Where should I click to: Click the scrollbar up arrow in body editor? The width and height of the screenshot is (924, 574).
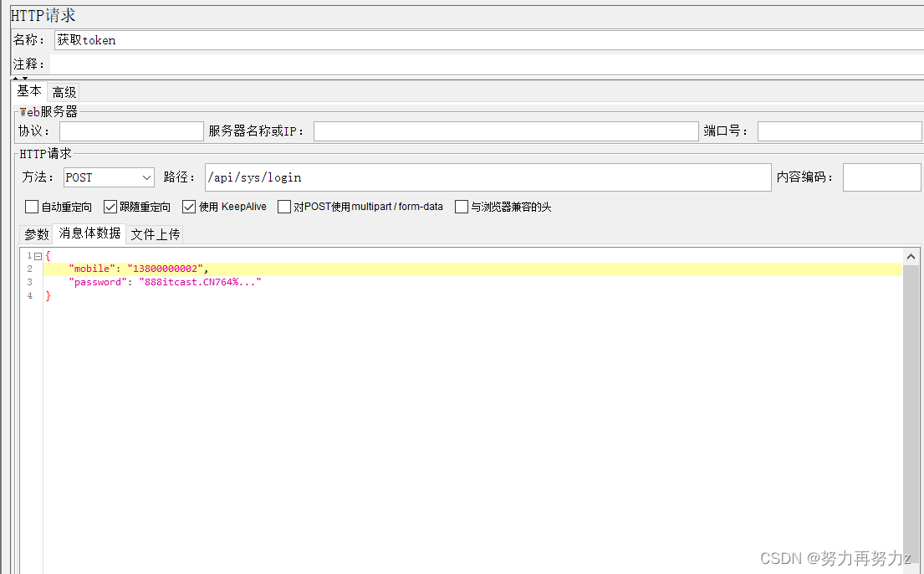(x=911, y=255)
